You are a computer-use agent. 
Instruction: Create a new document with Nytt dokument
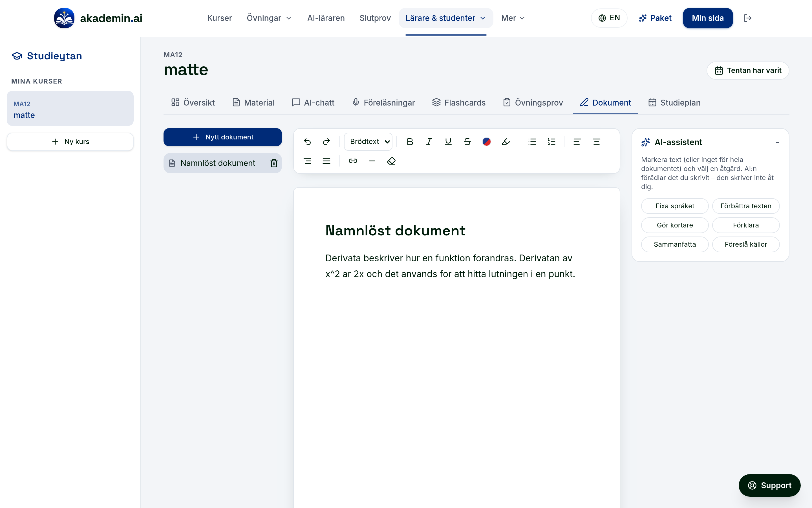click(x=222, y=137)
